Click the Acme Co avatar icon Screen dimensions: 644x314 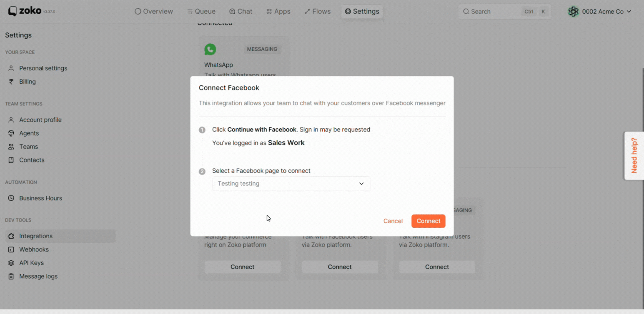pyautogui.click(x=574, y=12)
